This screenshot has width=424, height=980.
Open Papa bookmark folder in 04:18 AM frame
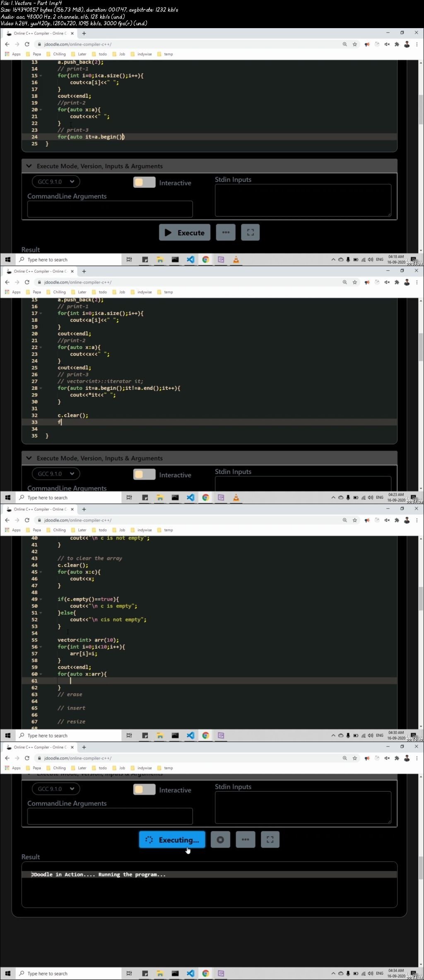[34, 54]
